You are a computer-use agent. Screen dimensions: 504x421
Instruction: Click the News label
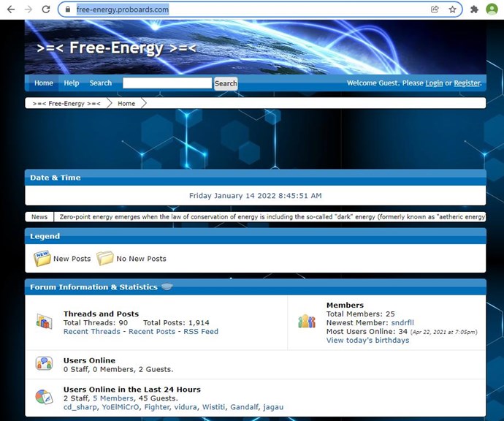point(39,217)
